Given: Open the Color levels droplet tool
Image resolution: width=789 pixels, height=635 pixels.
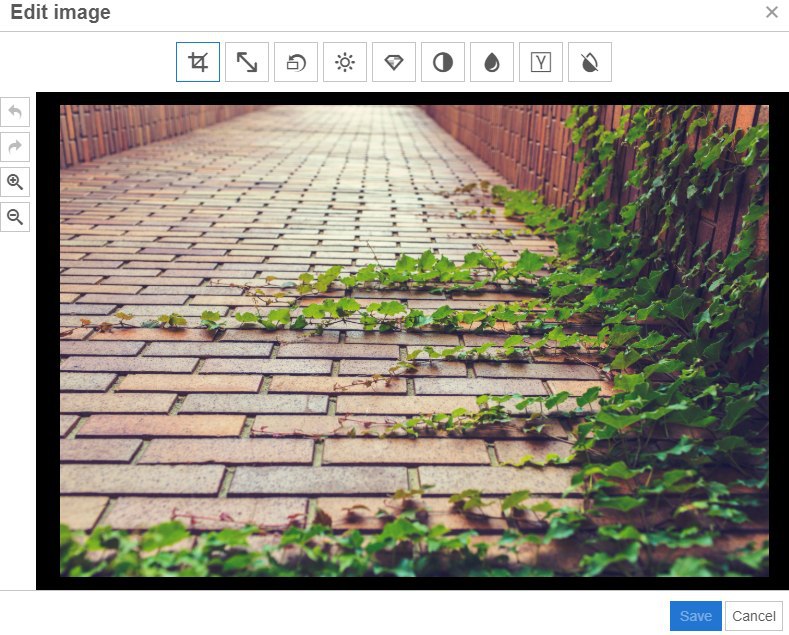Looking at the screenshot, I should point(492,62).
